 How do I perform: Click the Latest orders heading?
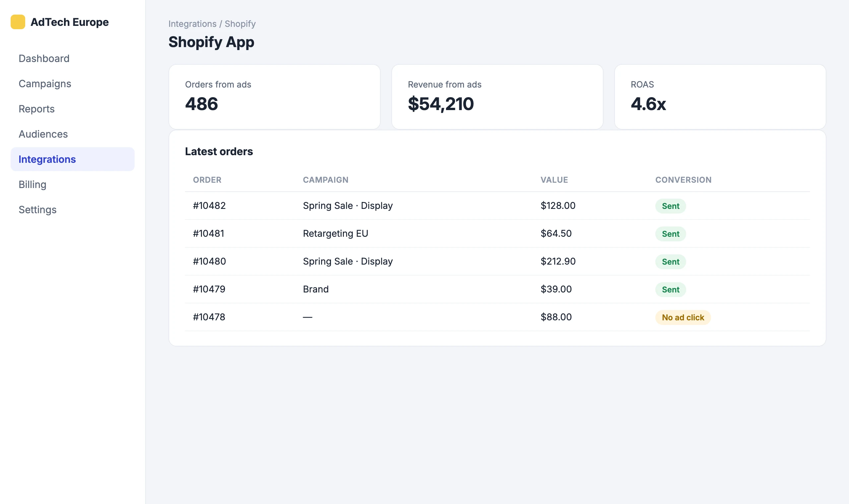click(x=219, y=152)
